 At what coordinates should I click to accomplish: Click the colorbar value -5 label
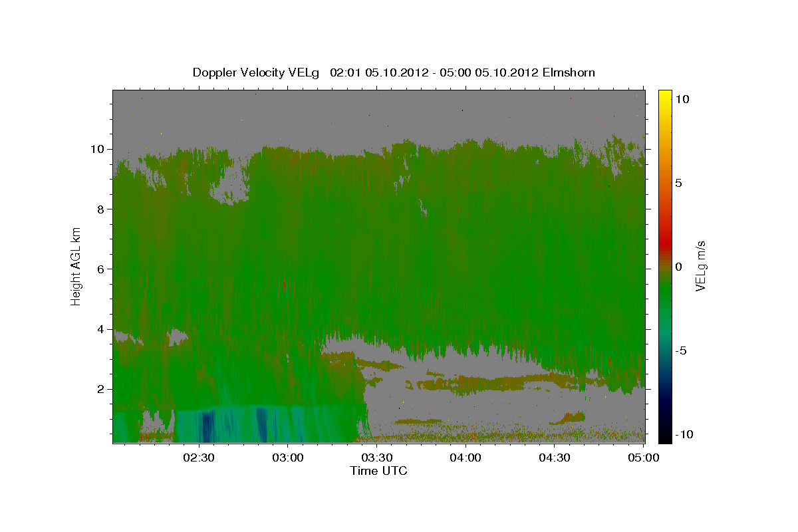tap(680, 350)
